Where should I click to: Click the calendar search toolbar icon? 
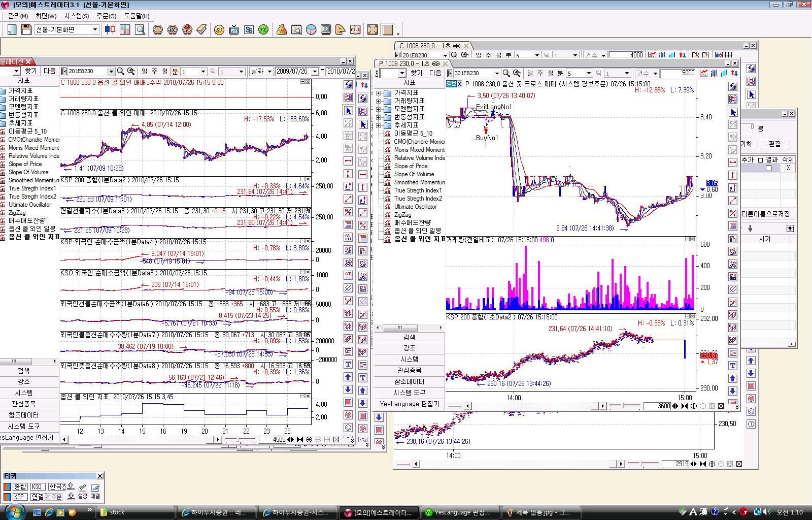pyautogui.click(x=296, y=29)
